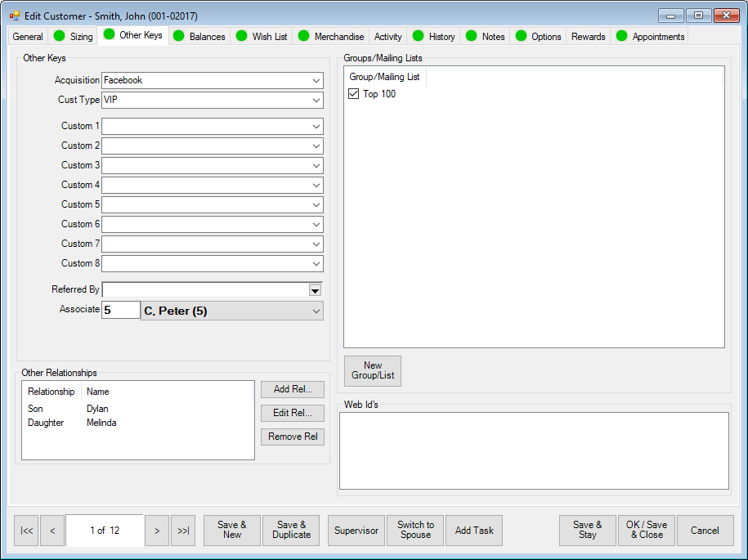This screenshot has width=748, height=560.
Task: Click the Save & Stay button
Action: coord(587,530)
